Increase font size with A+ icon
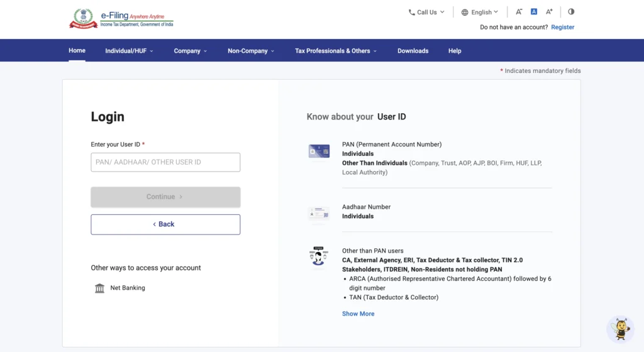Screen dimensions: 644x352 [x=549, y=12]
